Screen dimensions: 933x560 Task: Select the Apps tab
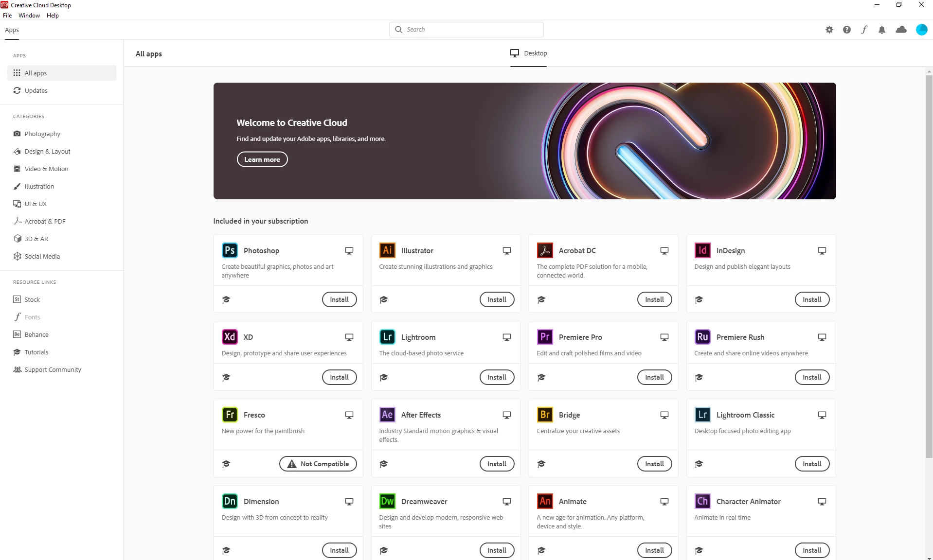point(12,30)
